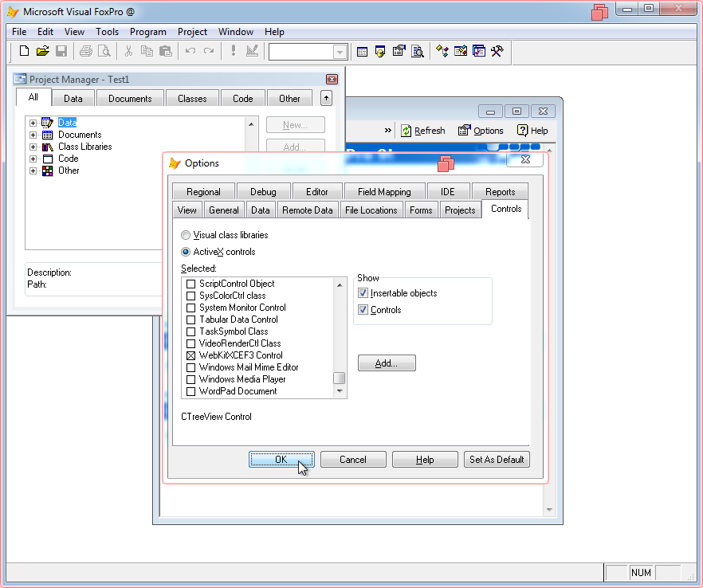Click the Paste clipboard icon
Image resolution: width=703 pixels, height=588 pixels.
pyautogui.click(x=166, y=51)
